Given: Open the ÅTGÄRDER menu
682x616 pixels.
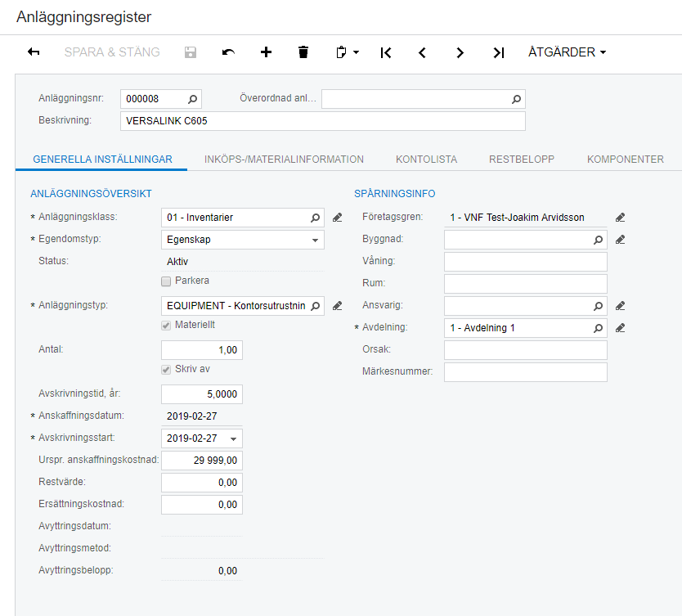Looking at the screenshot, I should tap(567, 52).
